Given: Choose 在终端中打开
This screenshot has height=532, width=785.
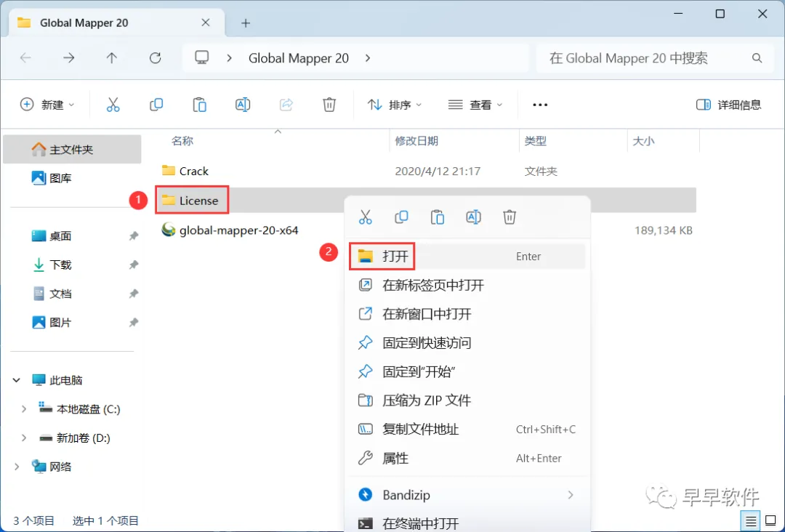Looking at the screenshot, I should coord(467,523).
